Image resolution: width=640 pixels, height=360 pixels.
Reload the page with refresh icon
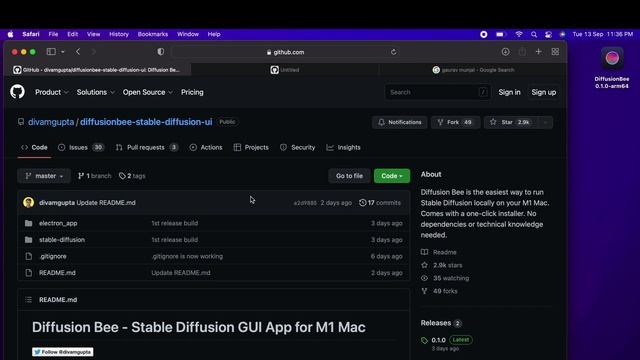pyautogui.click(x=393, y=52)
